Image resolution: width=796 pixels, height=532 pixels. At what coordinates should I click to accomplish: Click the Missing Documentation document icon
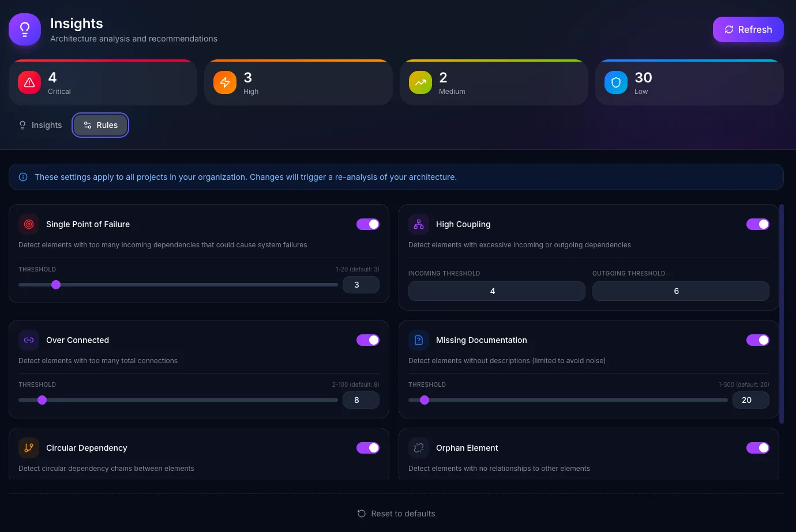[x=419, y=340]
